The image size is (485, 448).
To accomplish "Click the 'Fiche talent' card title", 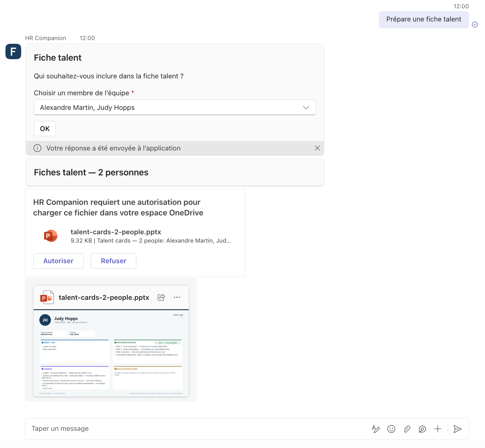I will pyautogui.click(x=58, y=58).
